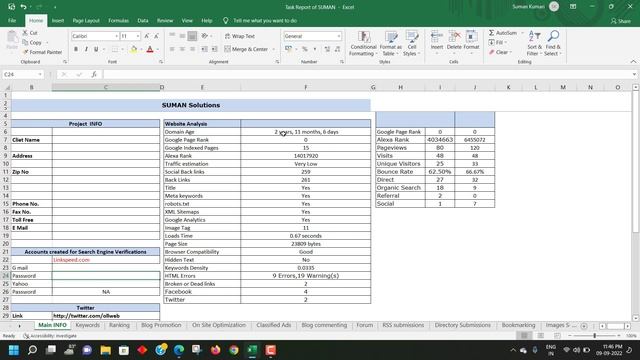Toggle Underline formatting
The height and width of the screenshot is (360, 640).
click(x=96, y=49)
